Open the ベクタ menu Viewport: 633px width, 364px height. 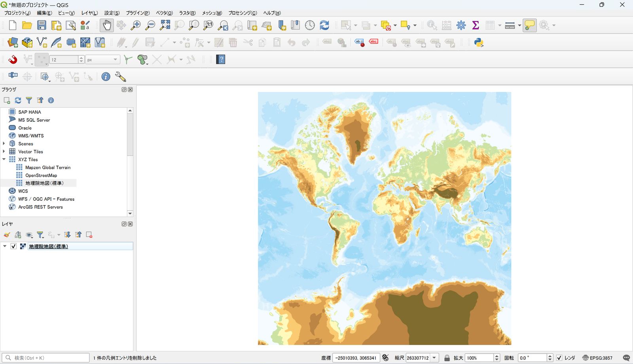point(164,13)
